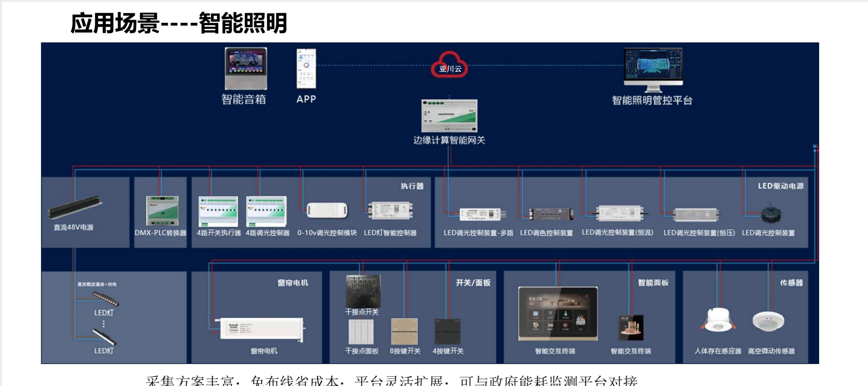868x386 pixels.
Task: Select the LED调色控制装置 black driver
Action: pyautogui.click(x=550, y=214)
